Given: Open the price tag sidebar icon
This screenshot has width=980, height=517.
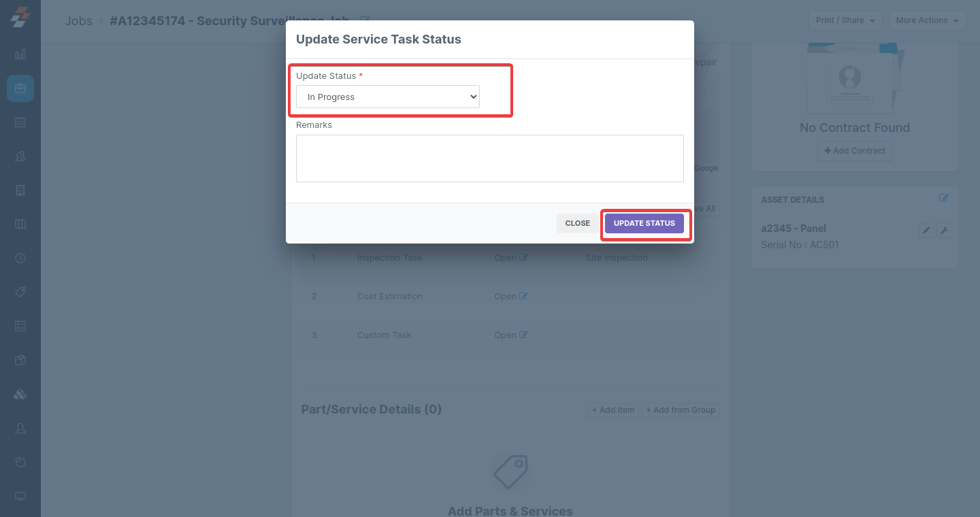Looking at the screenshot, I should [20, 293].
